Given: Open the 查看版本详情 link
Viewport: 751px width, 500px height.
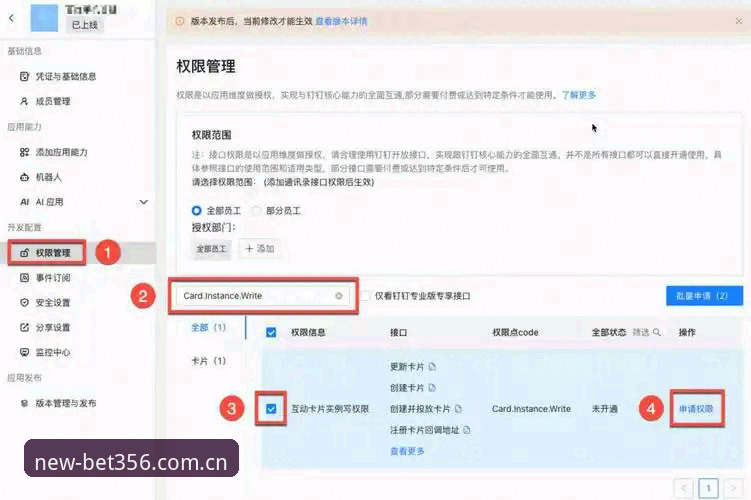Looking at the screenshot, I should [x=341, y=21].
